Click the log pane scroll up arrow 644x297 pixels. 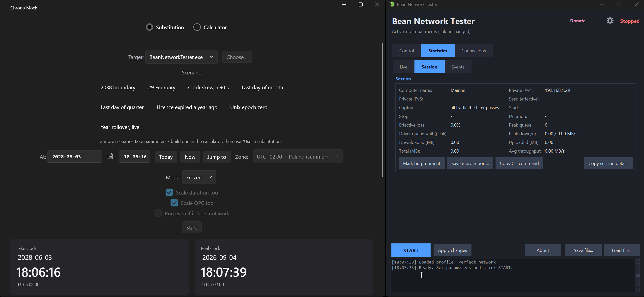pos(637,261)
